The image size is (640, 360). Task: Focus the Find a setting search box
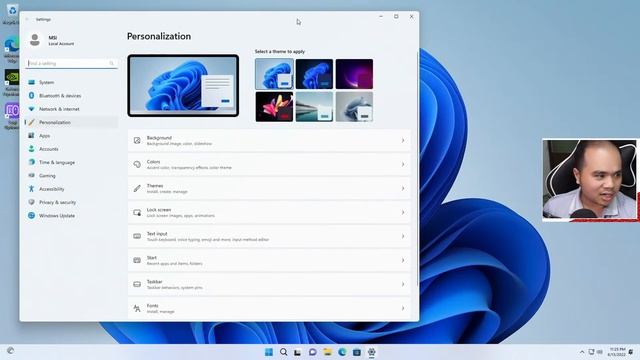point(72,63)
